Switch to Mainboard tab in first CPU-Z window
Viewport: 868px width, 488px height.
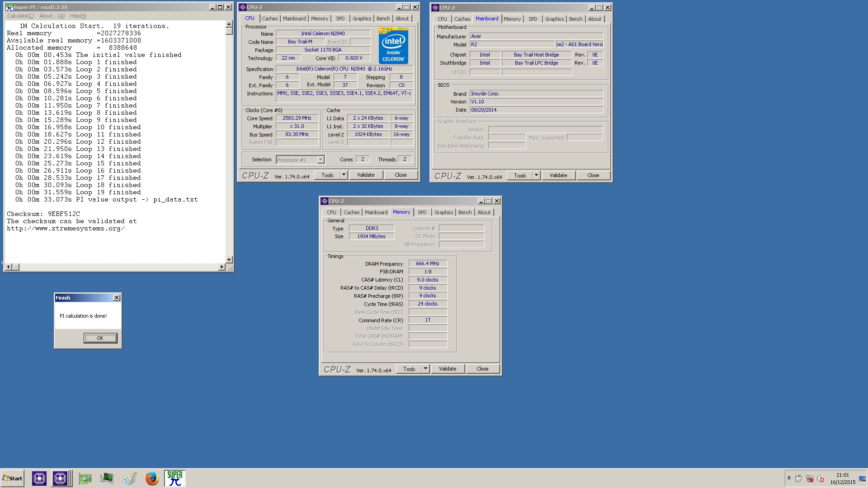pos(294,19)
